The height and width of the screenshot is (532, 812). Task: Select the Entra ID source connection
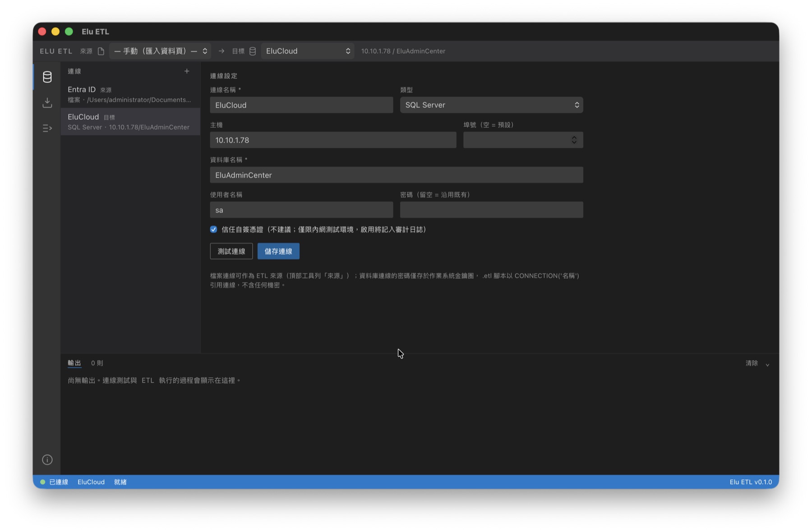coord(130,94)
